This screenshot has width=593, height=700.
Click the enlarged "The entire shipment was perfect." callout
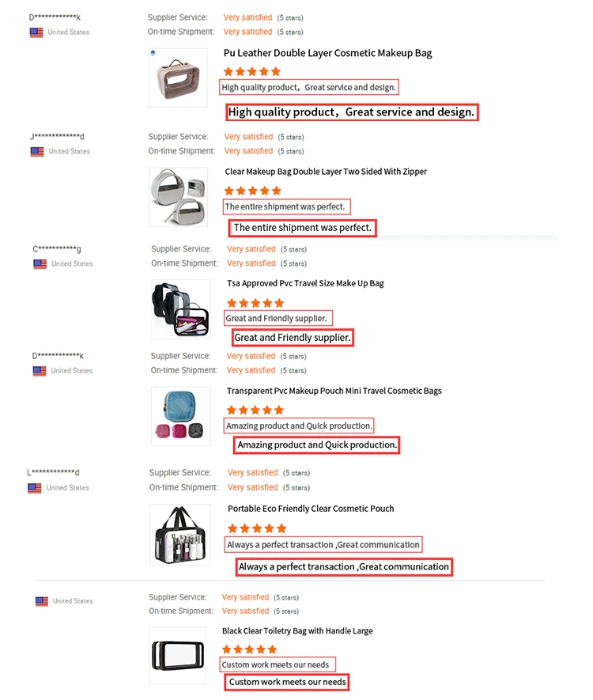pyautogui.click(x=302, y=228)
